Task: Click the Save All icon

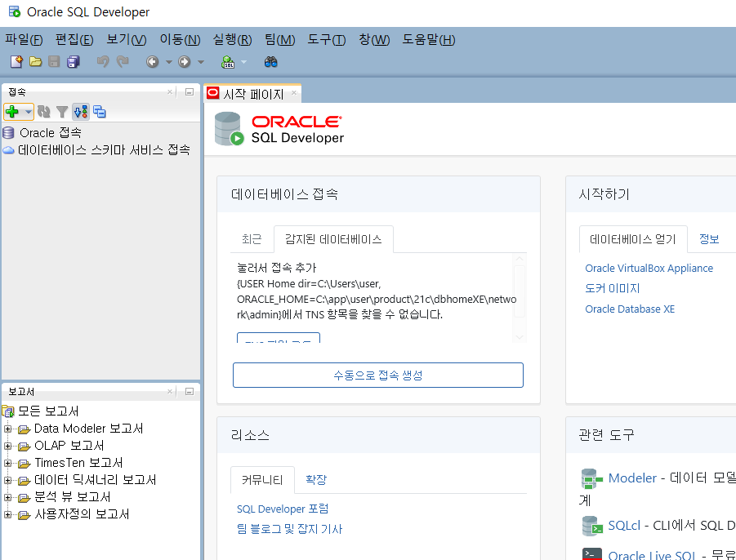Action: point(74,62)
